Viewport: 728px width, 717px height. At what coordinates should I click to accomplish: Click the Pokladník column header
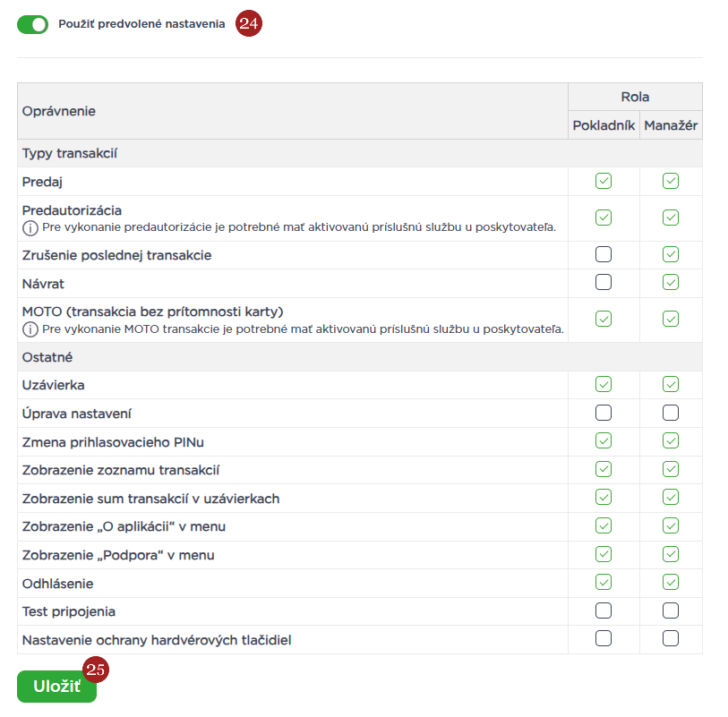(604, 126)
